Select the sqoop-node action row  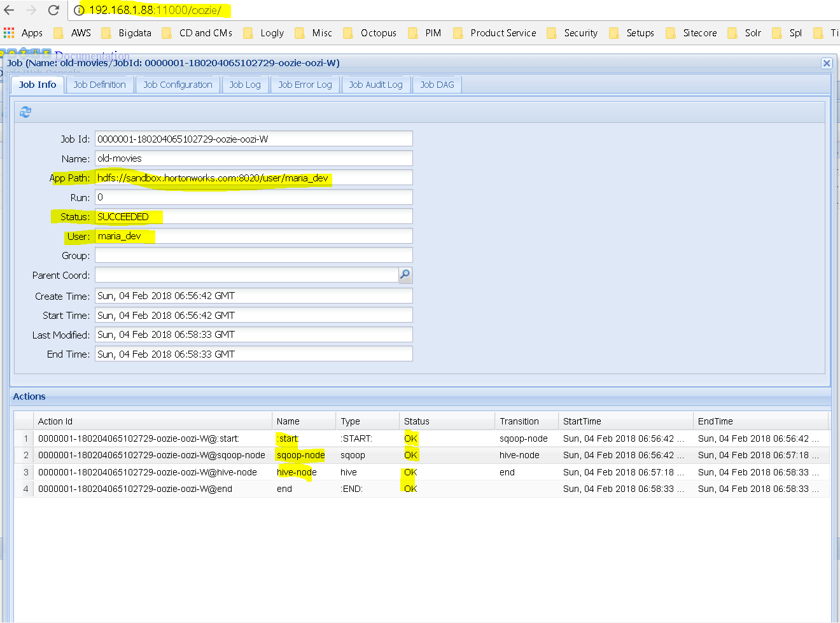point(421,455)
